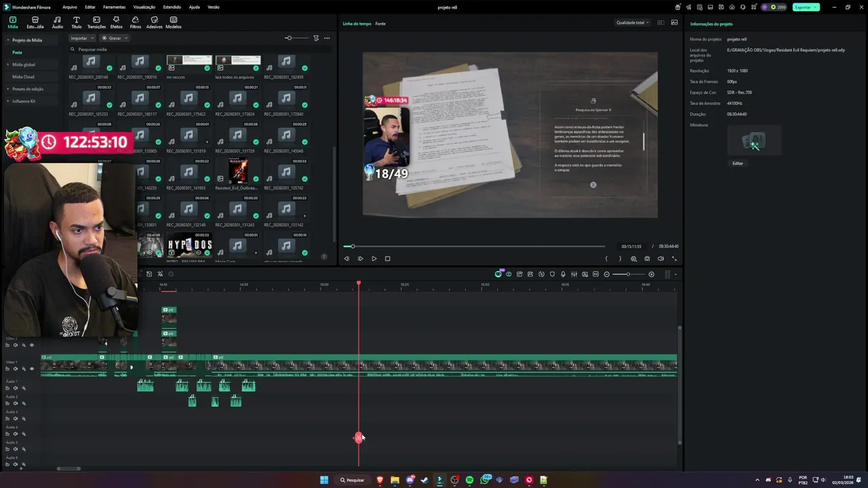
Task: Open the Áudio library tab
Action: (57, 22)
